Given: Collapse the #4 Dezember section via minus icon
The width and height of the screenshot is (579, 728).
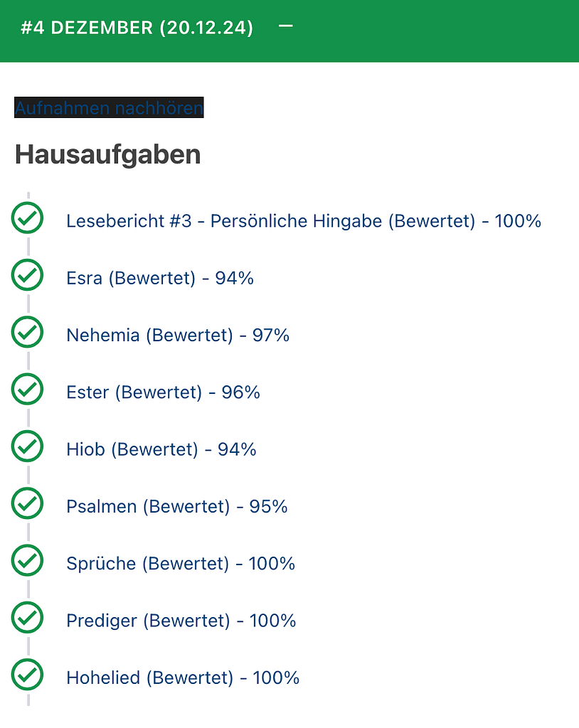Looking at the screenshot, I should (x=285, y=26).
